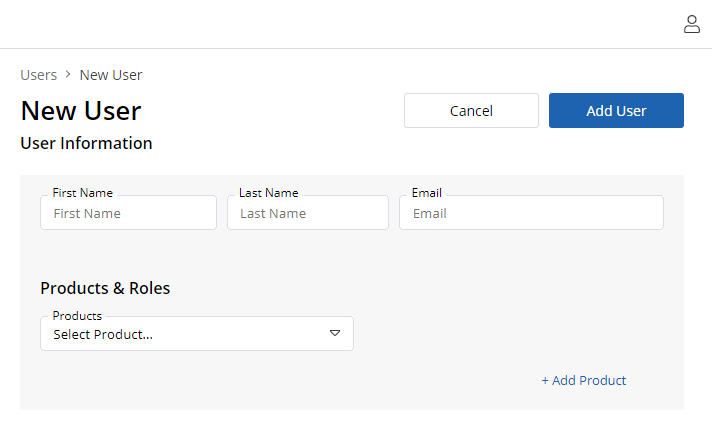Click the Products & Roles heading

105,288
